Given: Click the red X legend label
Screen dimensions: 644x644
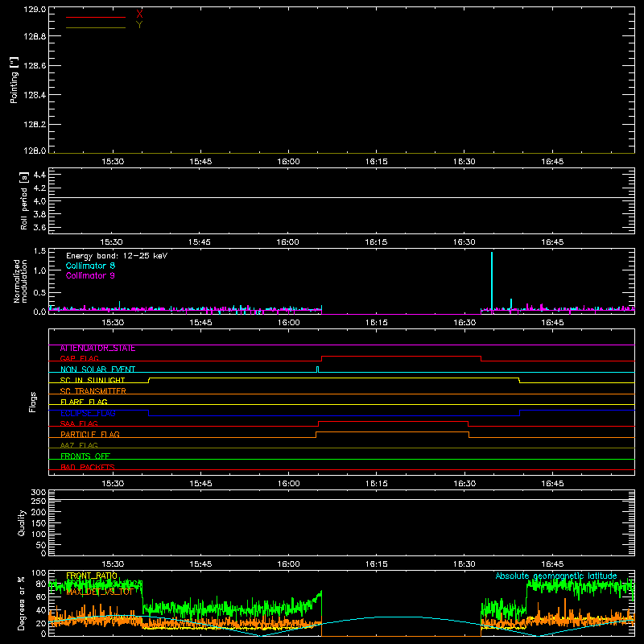Looking at the screenshot, I should [139, 14].
